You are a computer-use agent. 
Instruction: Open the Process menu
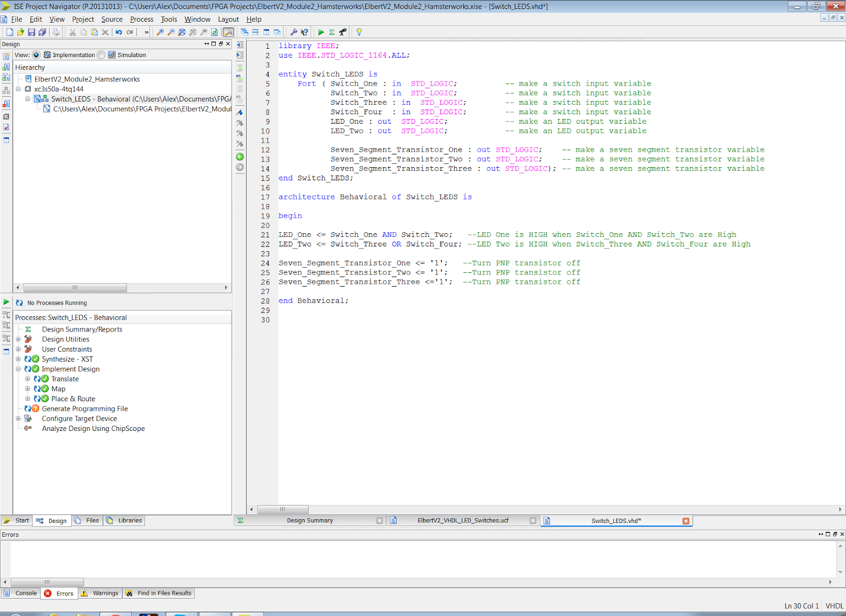(x=142, y=19)
